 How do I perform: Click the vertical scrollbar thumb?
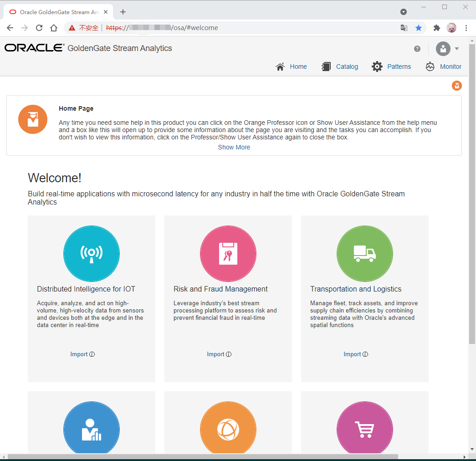pos(472,194)
